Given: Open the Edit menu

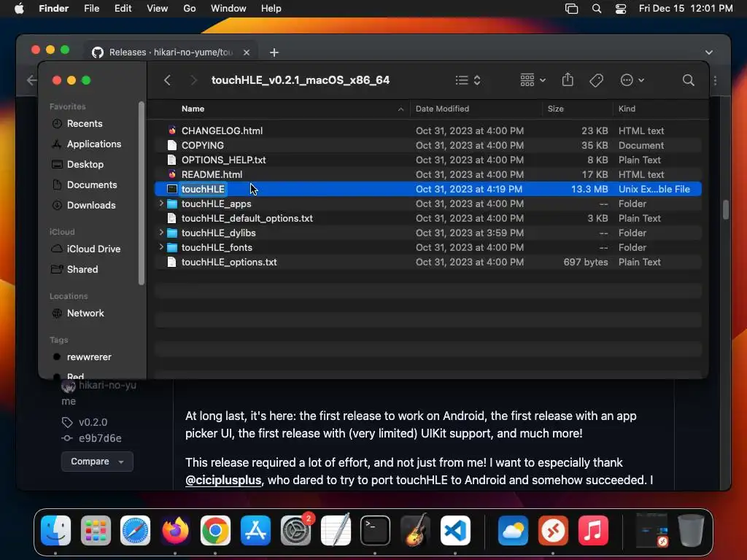Looking at the screenshot, I should coord(123,9).
